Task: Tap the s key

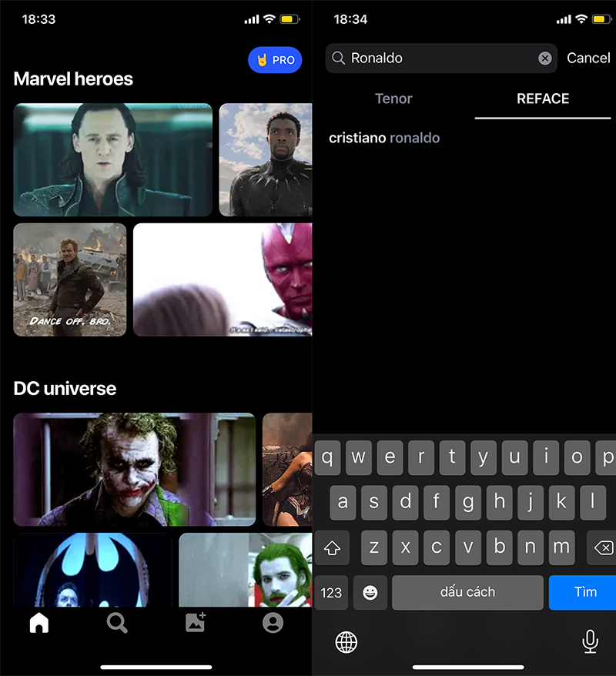Action: coord(374,502)
